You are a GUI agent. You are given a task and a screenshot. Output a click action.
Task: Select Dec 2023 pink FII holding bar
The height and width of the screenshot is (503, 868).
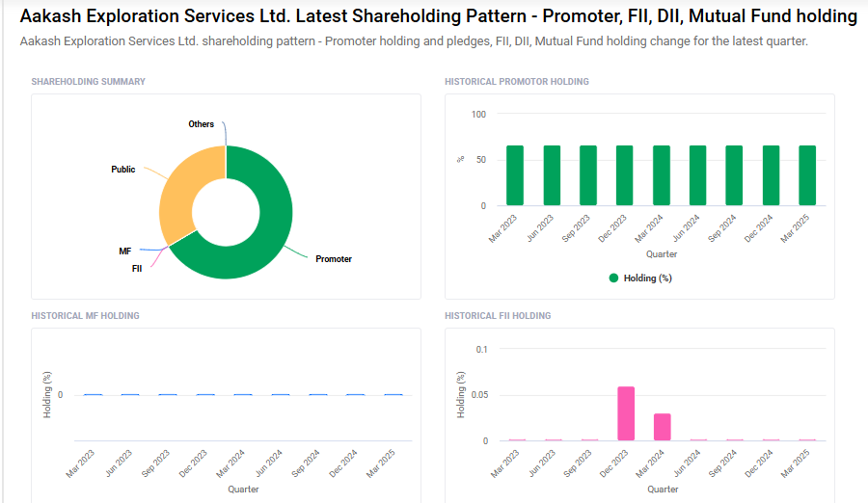[x=626, y=413]
